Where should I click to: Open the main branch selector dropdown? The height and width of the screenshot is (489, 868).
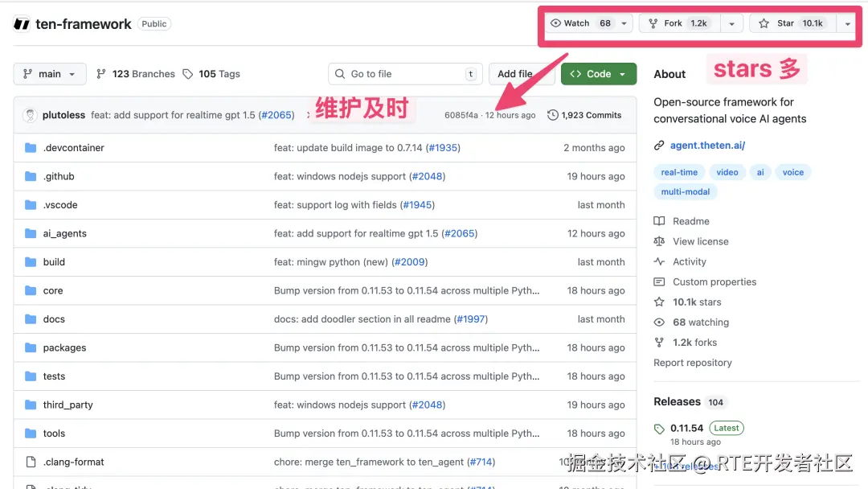click(50, 74)
